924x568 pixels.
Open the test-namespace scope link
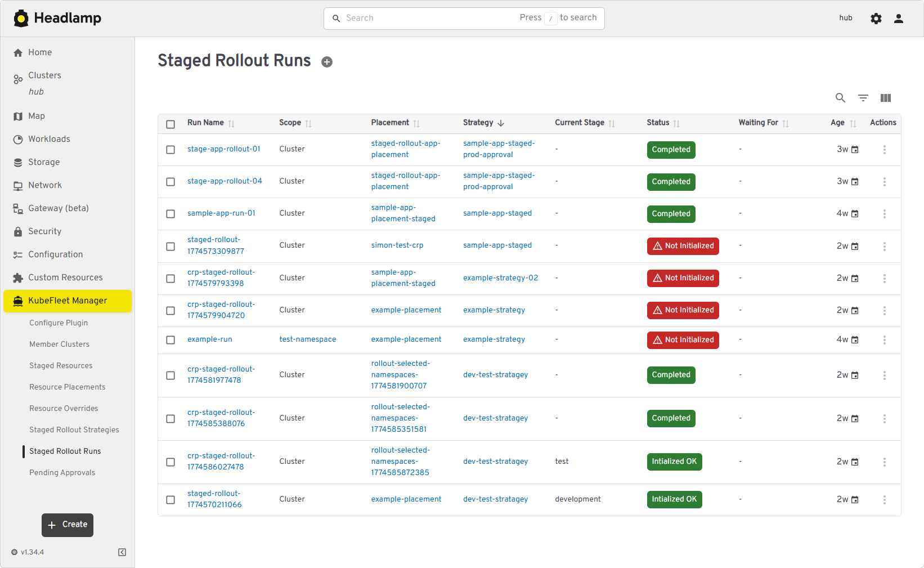(308, 339)
